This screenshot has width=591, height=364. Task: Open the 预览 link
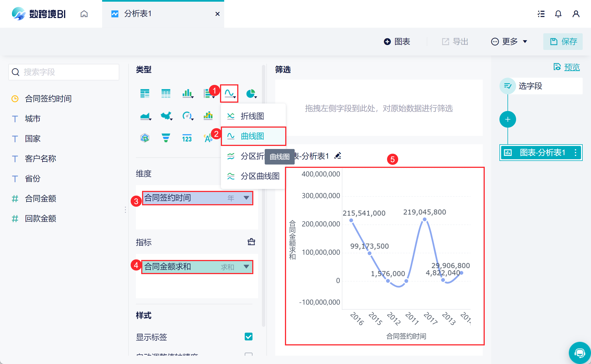572,67
